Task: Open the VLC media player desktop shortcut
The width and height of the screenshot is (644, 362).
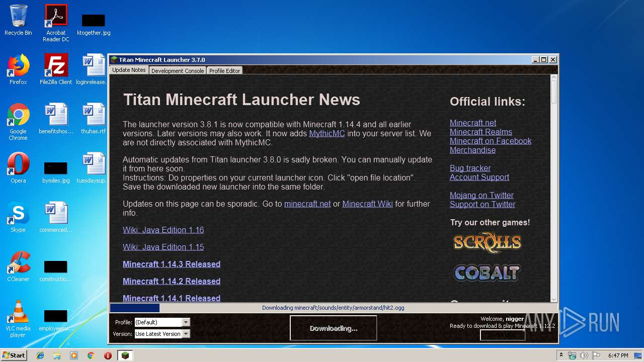Action: click(18, 319)
